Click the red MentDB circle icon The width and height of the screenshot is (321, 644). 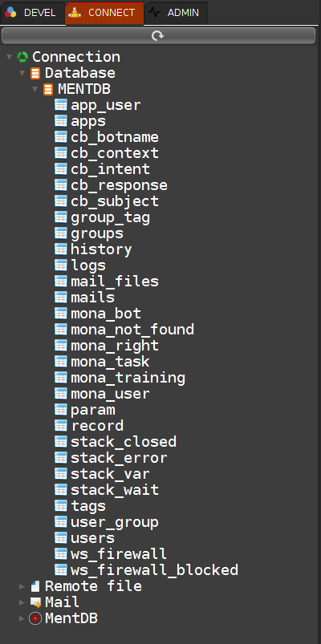pos(35,618)
